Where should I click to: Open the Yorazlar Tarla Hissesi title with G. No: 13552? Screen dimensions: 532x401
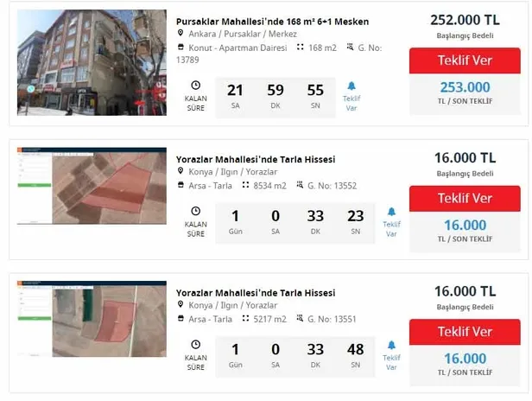(256, 159)
